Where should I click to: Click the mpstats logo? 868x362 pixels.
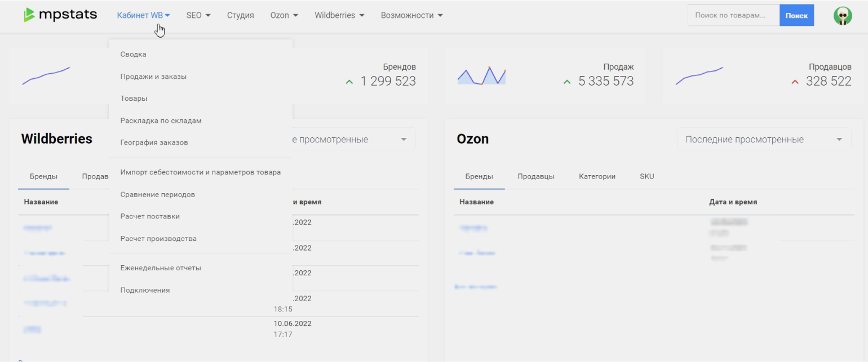(x=60, y=15)
